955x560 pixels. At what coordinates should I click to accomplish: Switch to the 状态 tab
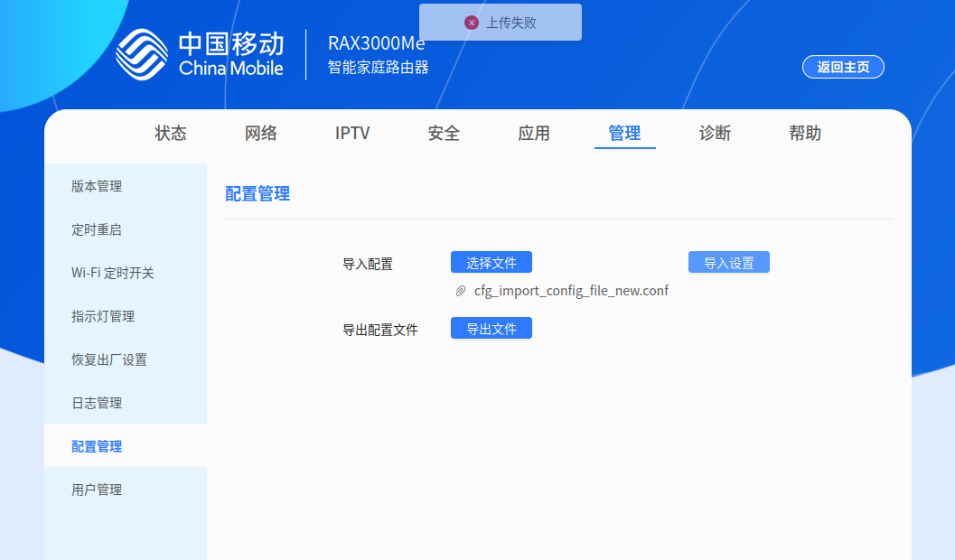pyautogui.click(x=170, y=133)
